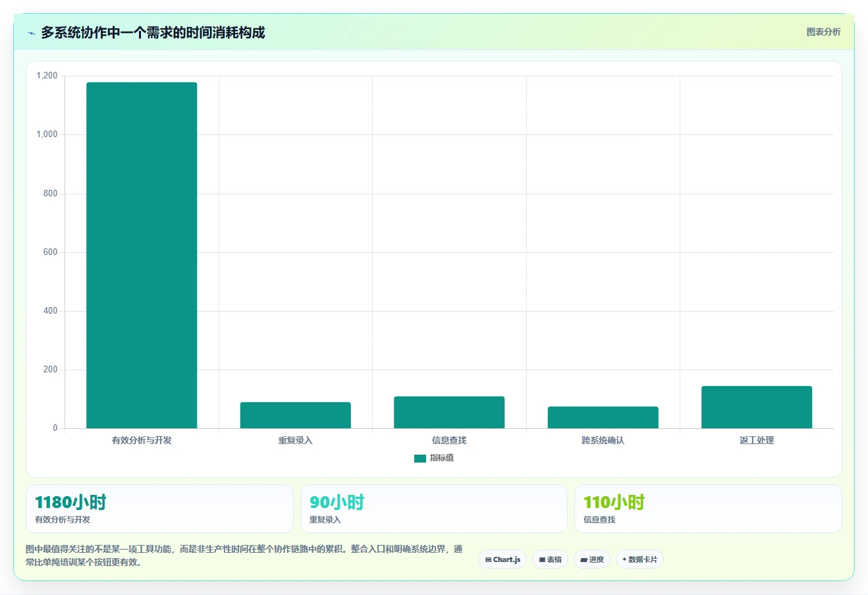
Task: Toggle the 指标值 legend color swatch
Action: pyautogui.click(x=420, y=458)
